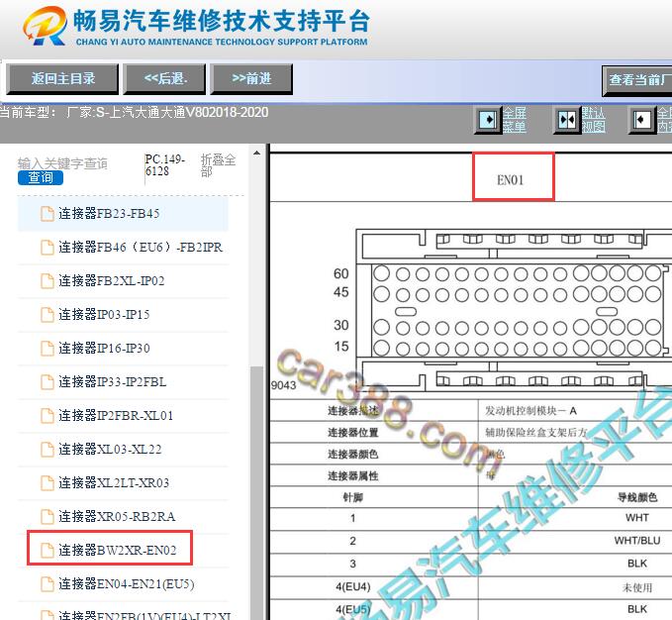Click pin row label 15 on connector diagram
The image size is (672, 620).
point(341,347)
